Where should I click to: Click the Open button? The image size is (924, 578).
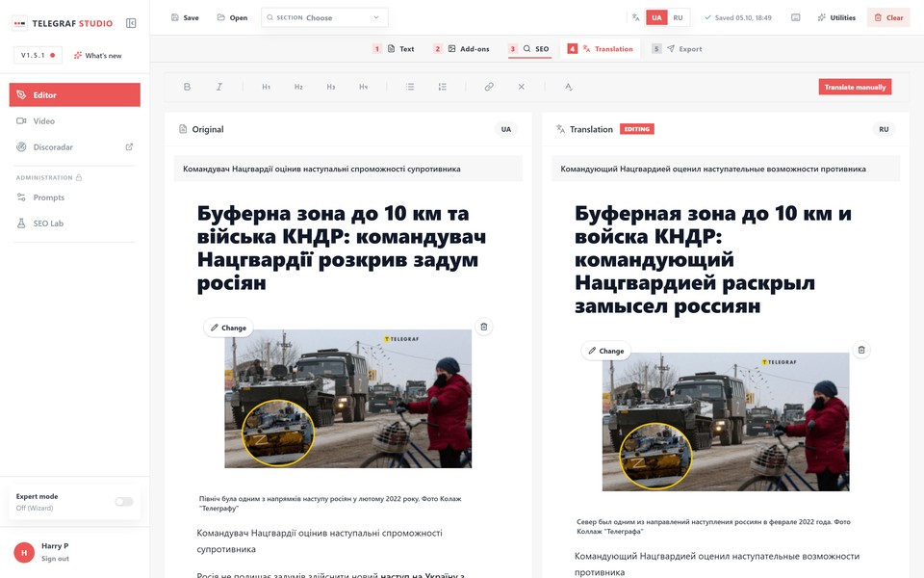[232, 17]
